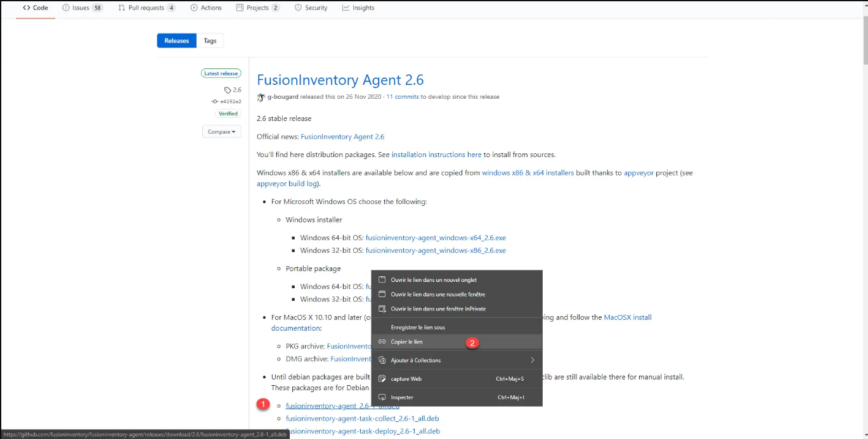The width and height of the screenshot is (868, 439).
Task: Choose Inspecter from the context menu
Action: (x=402, y=397)
